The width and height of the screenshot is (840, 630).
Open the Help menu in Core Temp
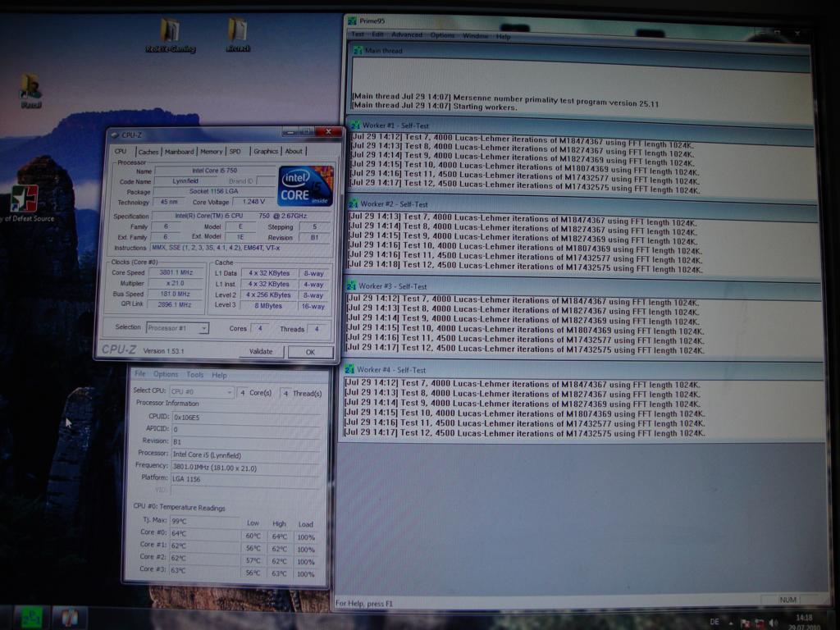[x=219, y=375]
